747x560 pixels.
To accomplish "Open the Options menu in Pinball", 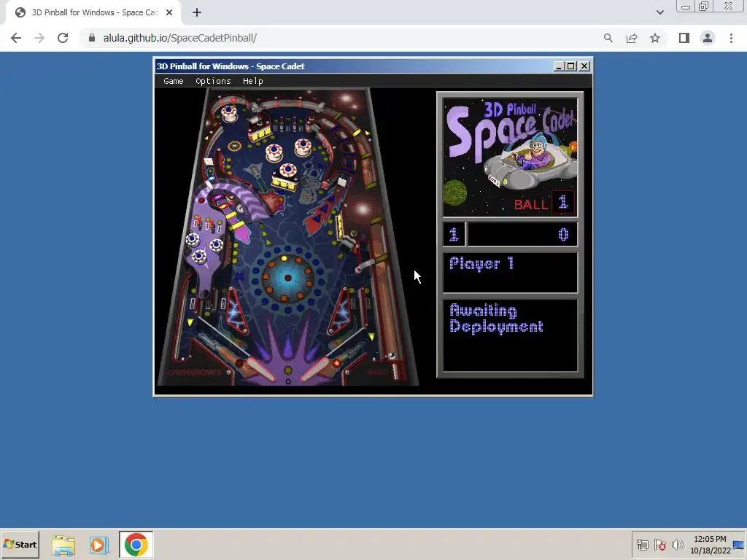I will pos(213,81).
